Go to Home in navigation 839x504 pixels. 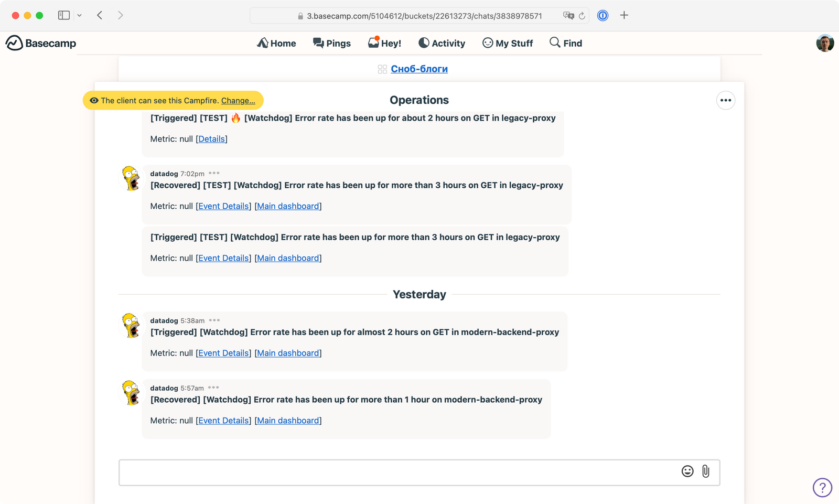tap(276, 43)
